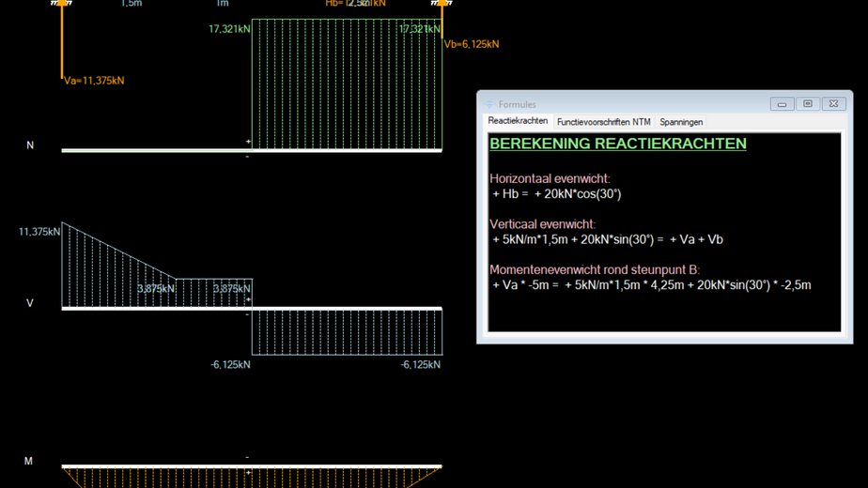Switch to the Reactiekrachten tab
The width and height of the screenshot is (868, 488).
coord(518,121)
